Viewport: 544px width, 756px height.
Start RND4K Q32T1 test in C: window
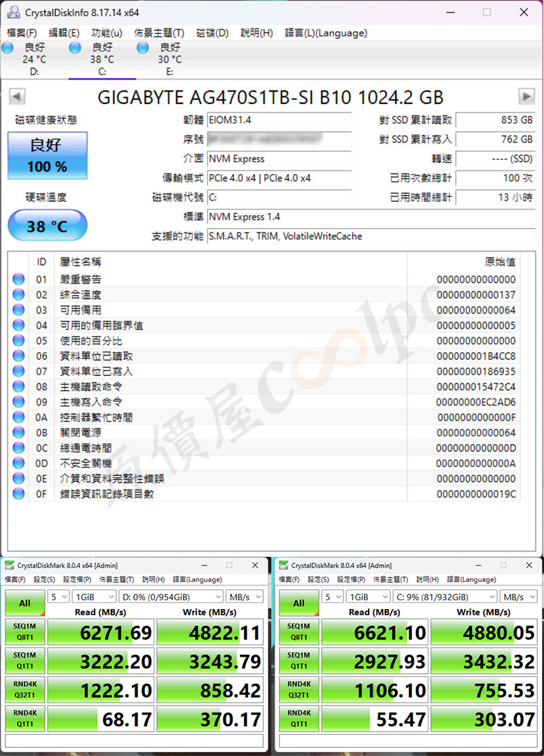299,690
